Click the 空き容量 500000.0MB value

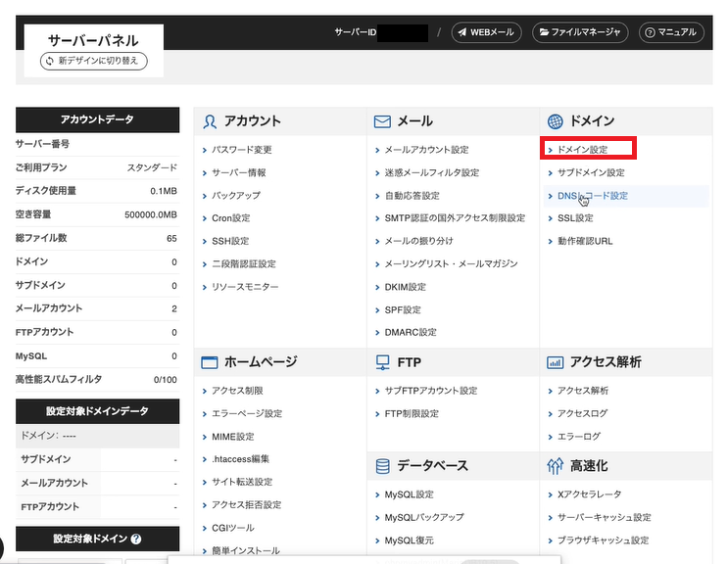click(x=151, y=214)
